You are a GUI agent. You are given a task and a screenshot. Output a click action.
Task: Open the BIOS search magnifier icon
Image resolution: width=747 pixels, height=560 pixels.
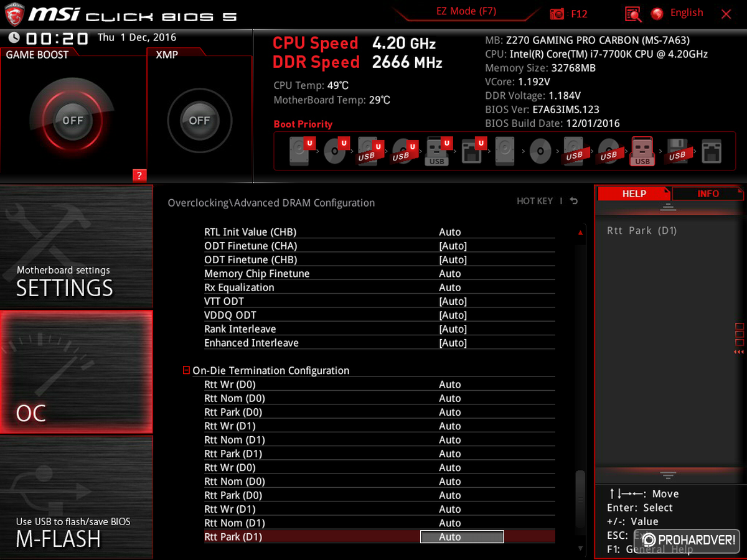pos(633,14)
